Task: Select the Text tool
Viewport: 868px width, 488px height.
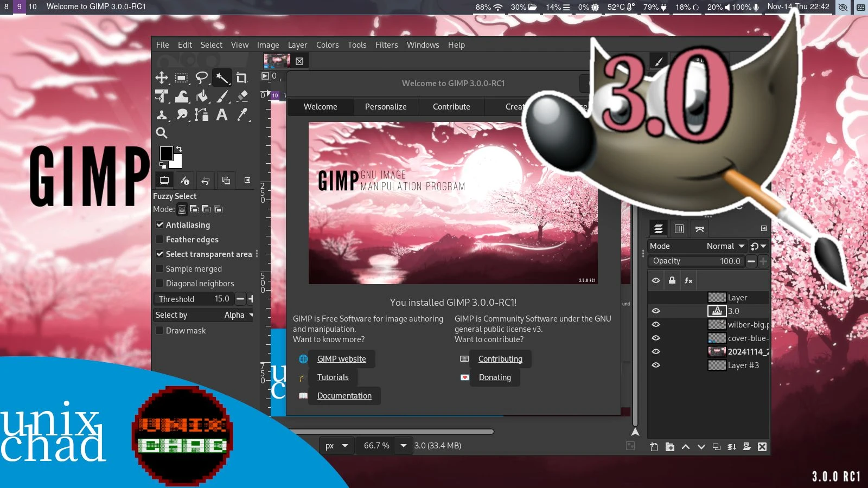Action: tap(222, 114)
